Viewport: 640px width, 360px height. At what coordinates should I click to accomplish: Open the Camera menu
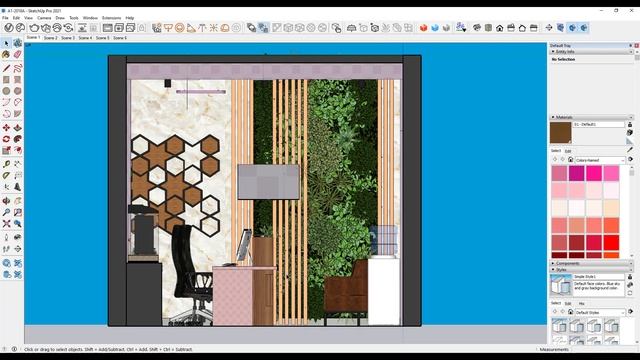44,18
